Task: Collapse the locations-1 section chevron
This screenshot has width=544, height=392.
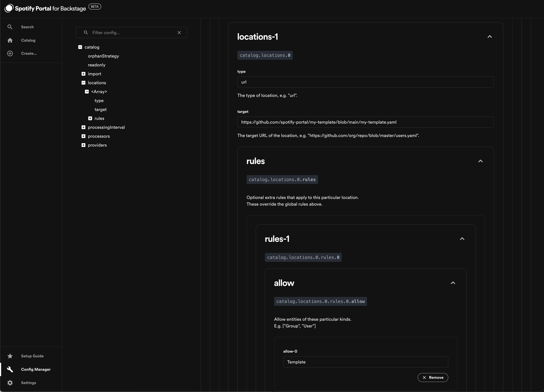Action: click(490, 37)
